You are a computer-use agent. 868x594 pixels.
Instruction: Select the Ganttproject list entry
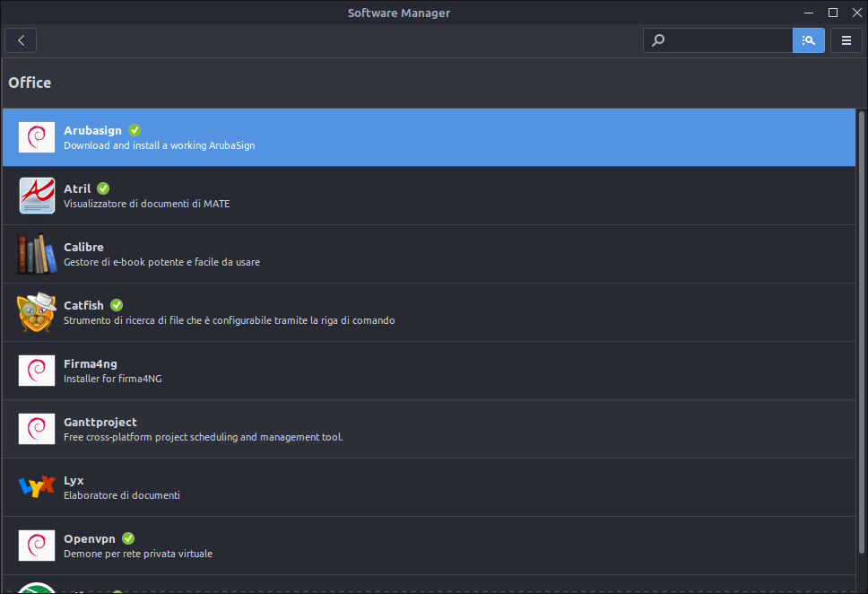pos(429,429)
